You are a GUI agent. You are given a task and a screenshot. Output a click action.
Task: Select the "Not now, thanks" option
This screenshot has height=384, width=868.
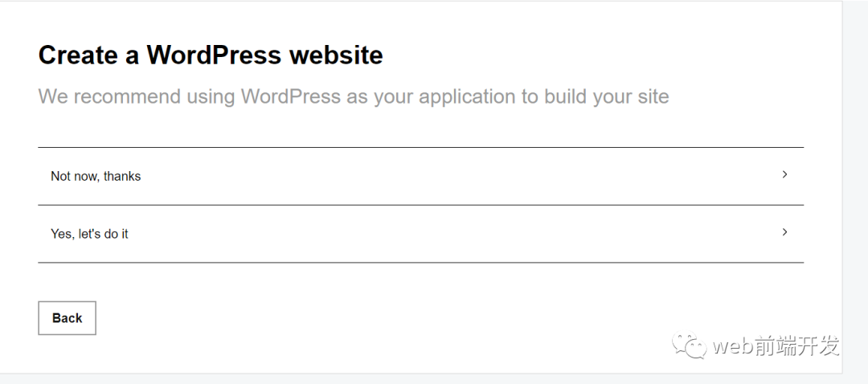96,176
